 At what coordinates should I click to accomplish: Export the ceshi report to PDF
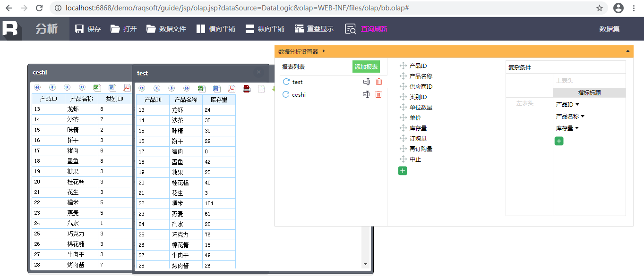(x=127, y=87)
